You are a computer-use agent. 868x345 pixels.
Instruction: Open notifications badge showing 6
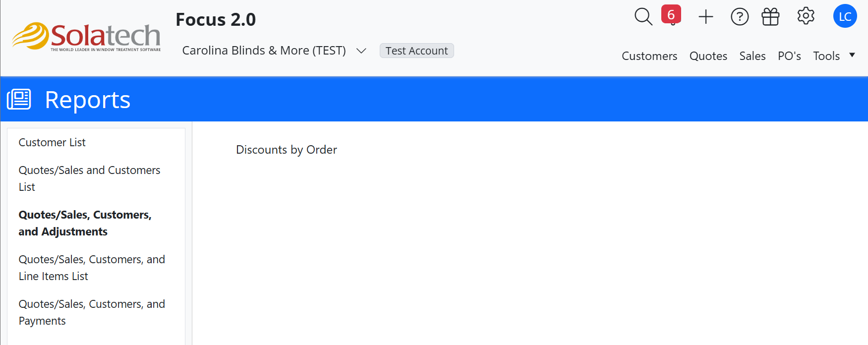[671, 15]
